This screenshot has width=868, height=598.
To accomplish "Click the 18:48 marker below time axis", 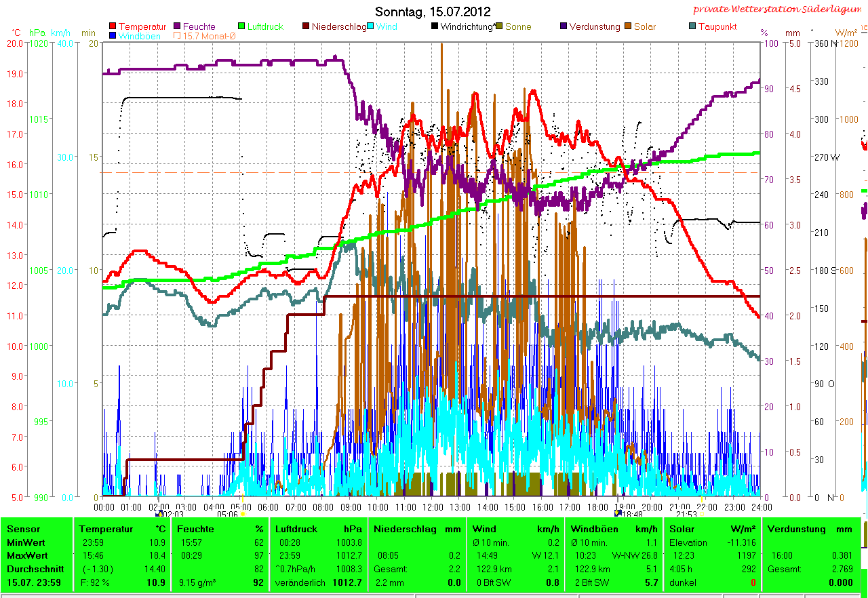I will tap(631, 515).
